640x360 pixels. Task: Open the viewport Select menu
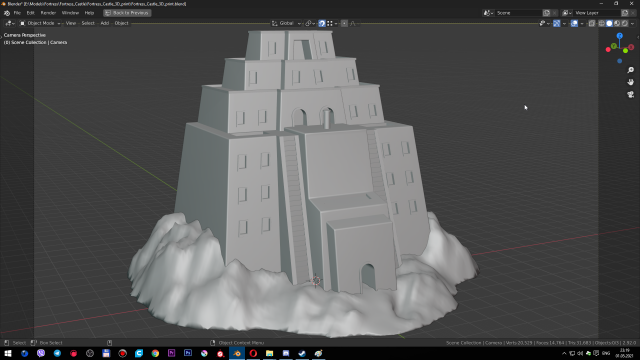(88, 24)
